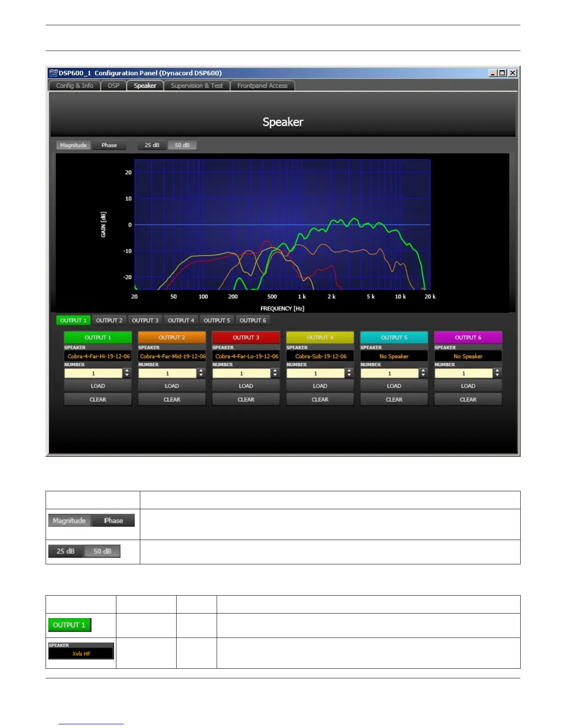Select the OUTPUT 1 tab below the graph

pyautogui.click(x=73, y=320)
